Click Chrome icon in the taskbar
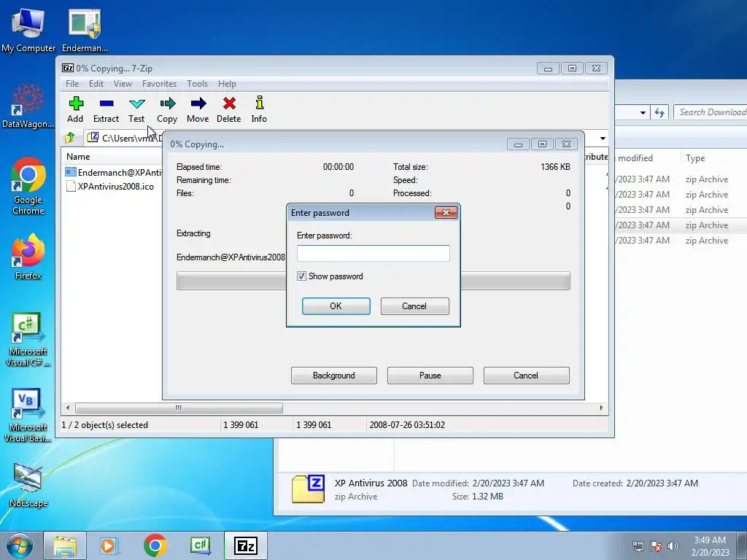Viewport: 747px width, 560px height. click(155, 545)
